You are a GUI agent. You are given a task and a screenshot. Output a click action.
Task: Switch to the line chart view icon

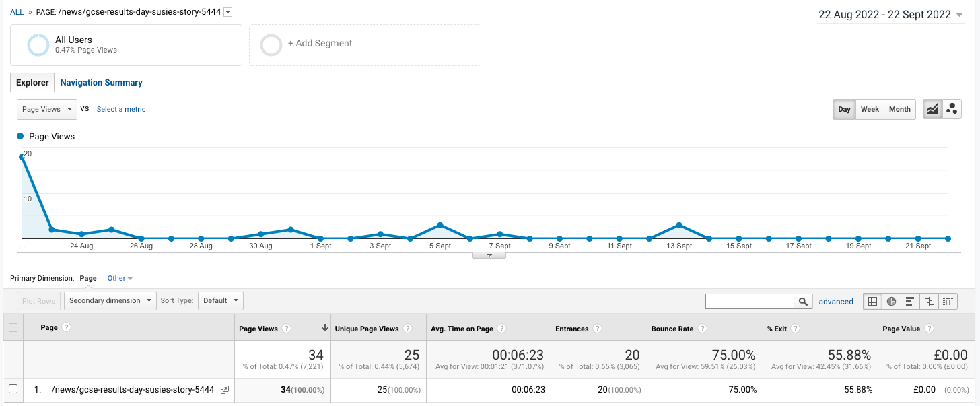[933, 109]
